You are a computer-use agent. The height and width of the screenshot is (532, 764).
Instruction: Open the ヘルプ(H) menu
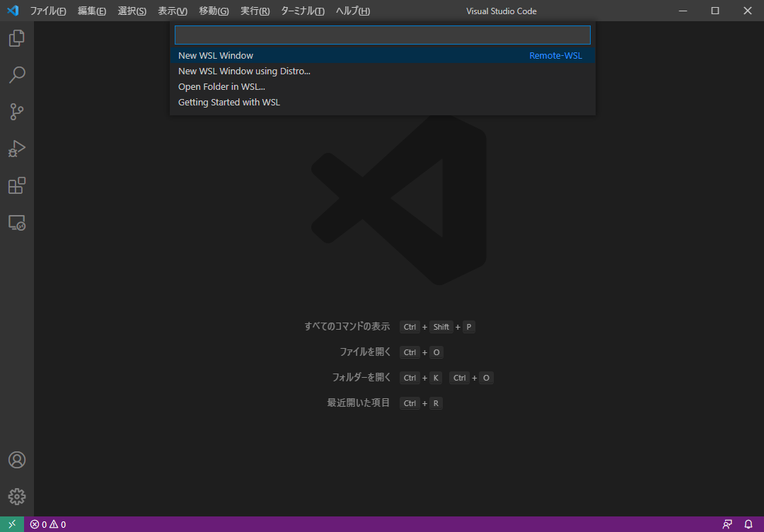353,11
